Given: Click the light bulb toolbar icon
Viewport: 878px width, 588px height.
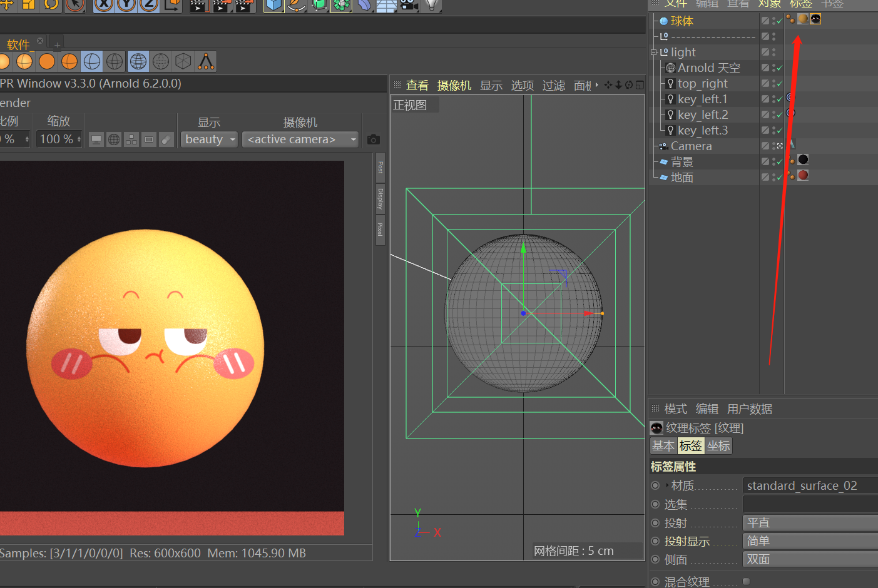Looking at the screenshot, I should click(x=431, y=5).
